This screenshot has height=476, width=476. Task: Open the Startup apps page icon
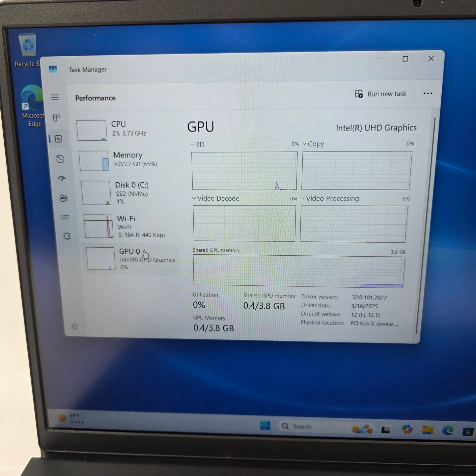62,179
